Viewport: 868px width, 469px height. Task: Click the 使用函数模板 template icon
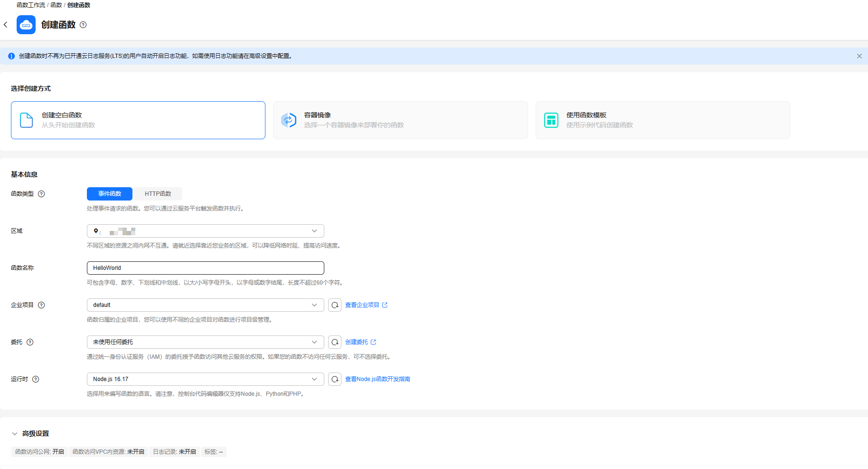[551, 120]
